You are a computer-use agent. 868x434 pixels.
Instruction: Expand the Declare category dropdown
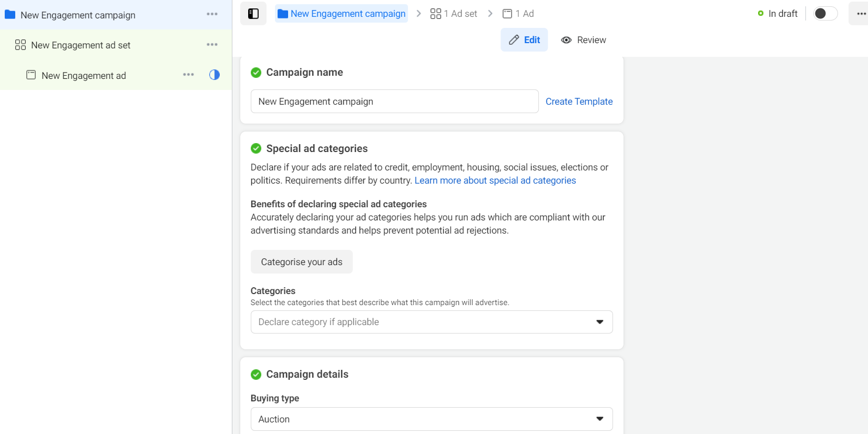point(431,322)
